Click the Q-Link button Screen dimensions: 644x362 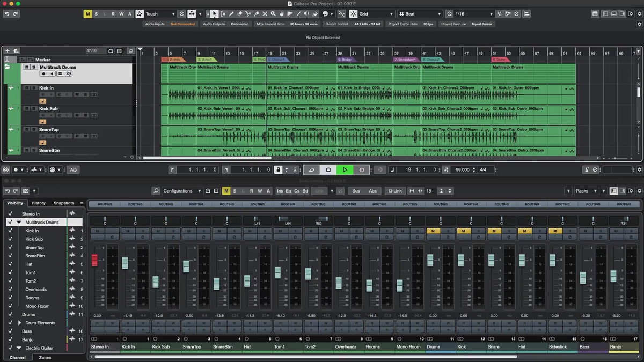pyautogui.click(x=395, y=191)
